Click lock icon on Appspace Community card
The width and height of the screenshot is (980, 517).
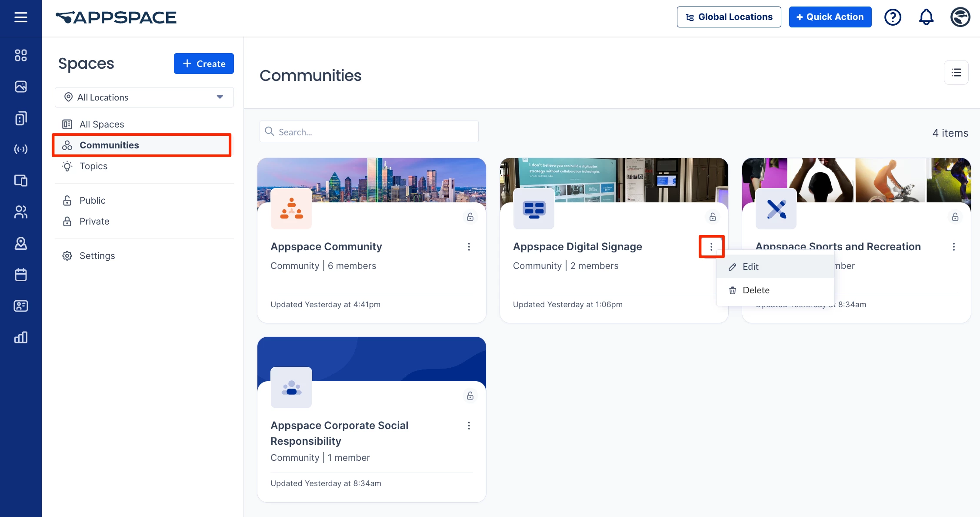coord(470,217)
